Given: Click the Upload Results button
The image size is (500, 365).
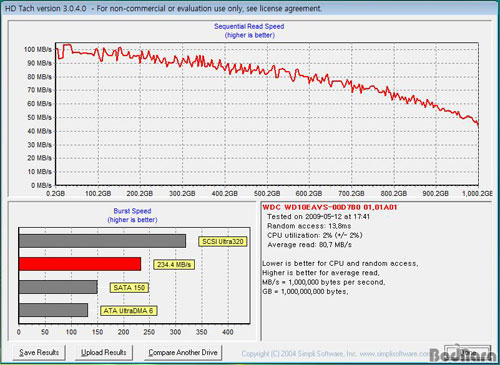Looking at the screenshot, I should coord(104,352).
